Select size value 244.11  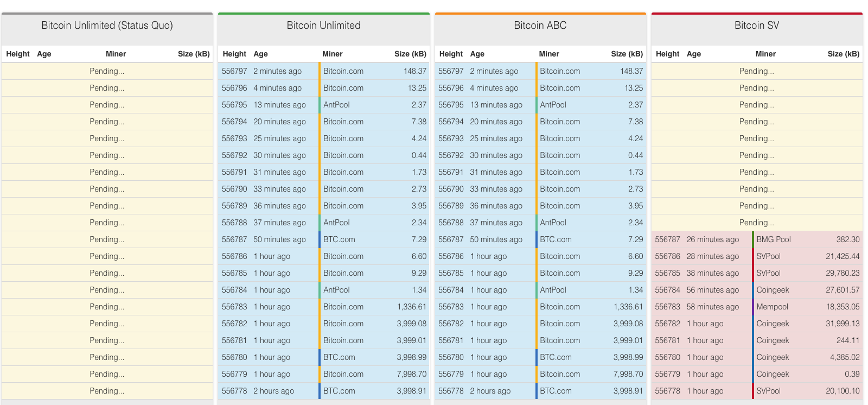click(x=848, y=340)
